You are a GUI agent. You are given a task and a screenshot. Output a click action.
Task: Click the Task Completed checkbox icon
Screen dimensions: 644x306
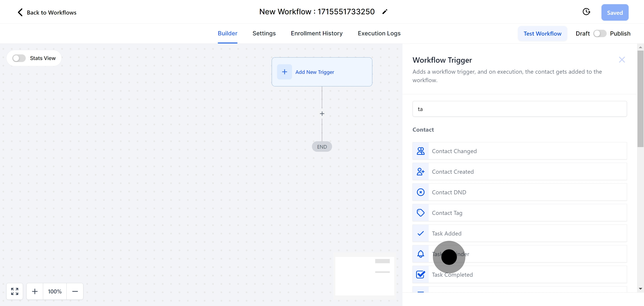pos(420,274)
